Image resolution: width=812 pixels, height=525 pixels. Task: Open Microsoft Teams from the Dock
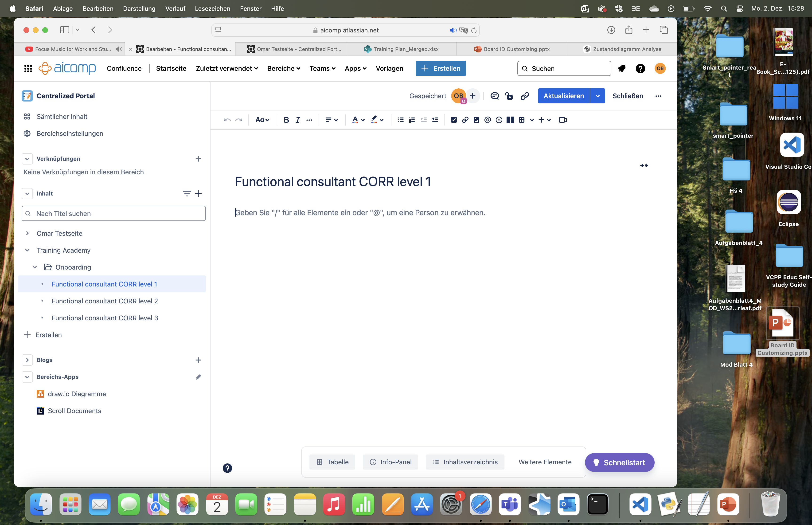(x=509, y=504)
